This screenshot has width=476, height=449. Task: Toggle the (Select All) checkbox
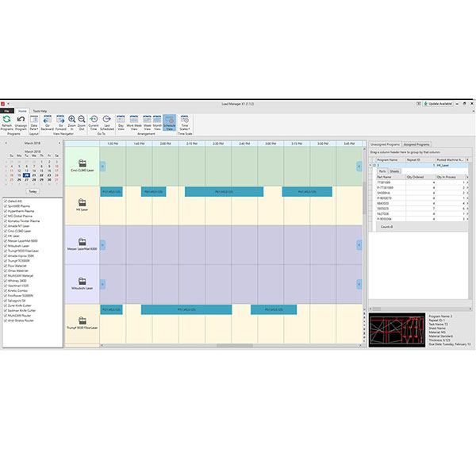coord(6,201)
